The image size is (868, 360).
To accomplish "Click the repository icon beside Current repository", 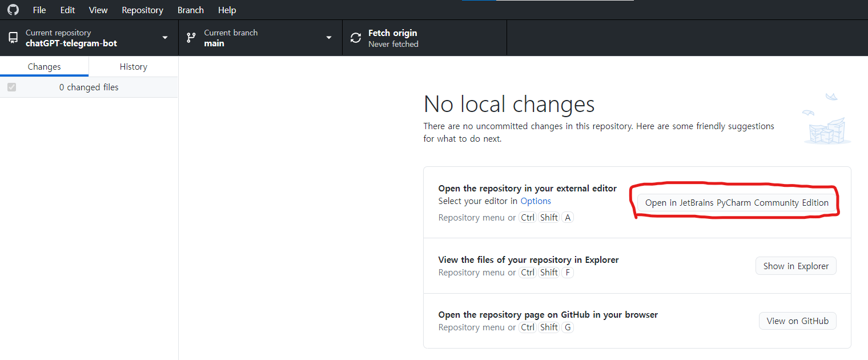I will pos(13,38).
